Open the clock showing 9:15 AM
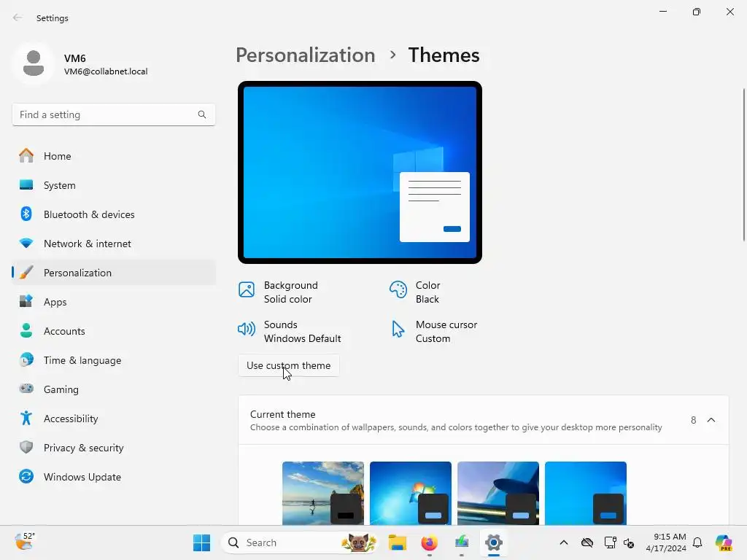This screenshot has height=560, width=747. pyautogui.click(x=666, y=542)
